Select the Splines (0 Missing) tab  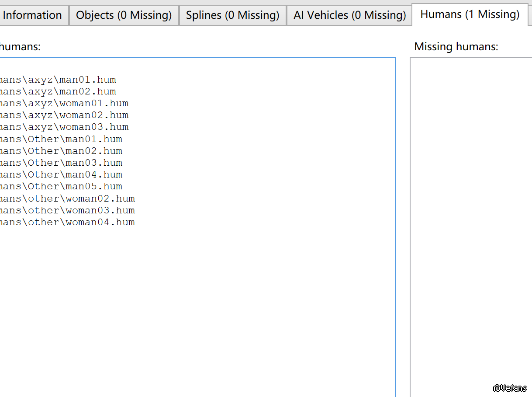coord(232,15)
